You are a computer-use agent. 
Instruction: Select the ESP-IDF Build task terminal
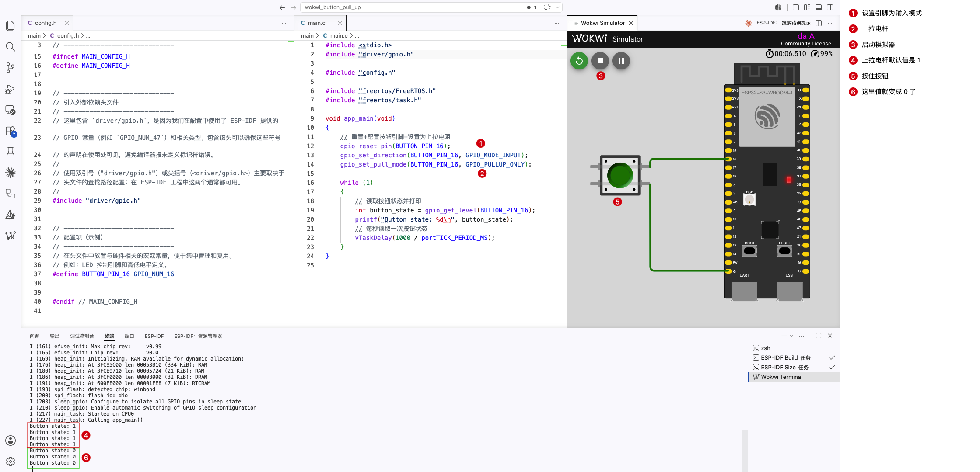click(x=785, y=357)
